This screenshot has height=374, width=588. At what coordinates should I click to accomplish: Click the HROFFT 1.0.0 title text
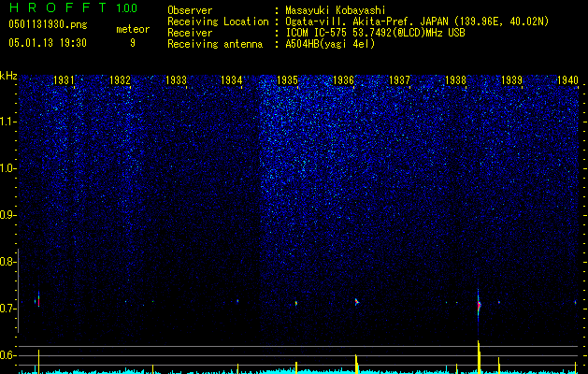click(x=73, y=7)
